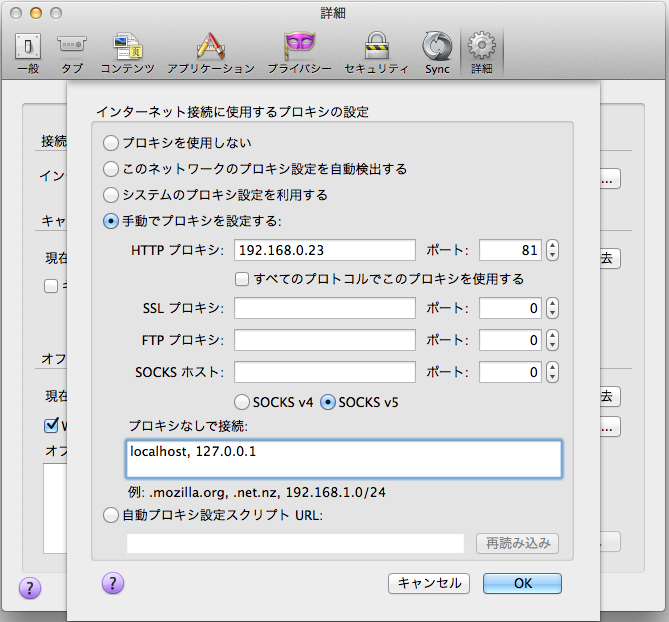Confirm proxy settings with OK button

click(x=522, y=583)
